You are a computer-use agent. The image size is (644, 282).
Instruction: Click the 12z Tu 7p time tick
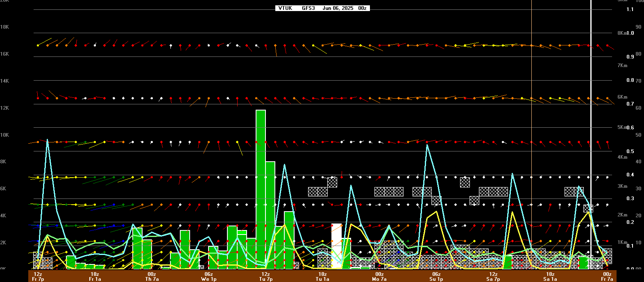(265, 277)
